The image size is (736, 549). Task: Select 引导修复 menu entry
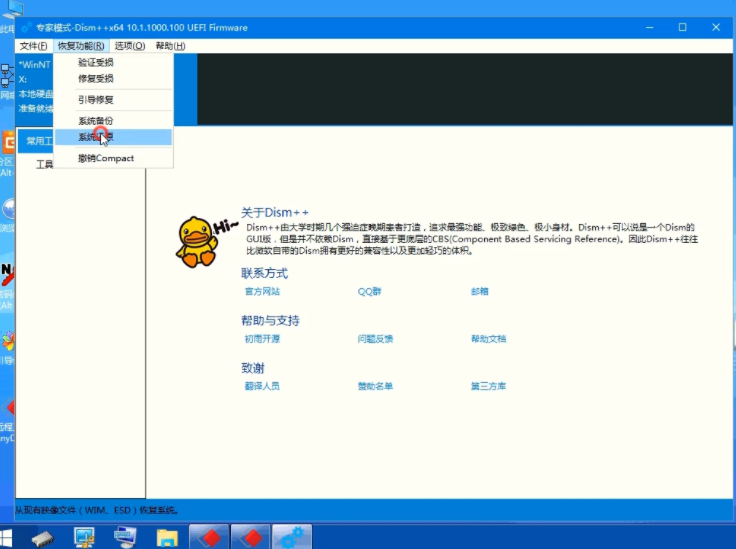[96, 100]
